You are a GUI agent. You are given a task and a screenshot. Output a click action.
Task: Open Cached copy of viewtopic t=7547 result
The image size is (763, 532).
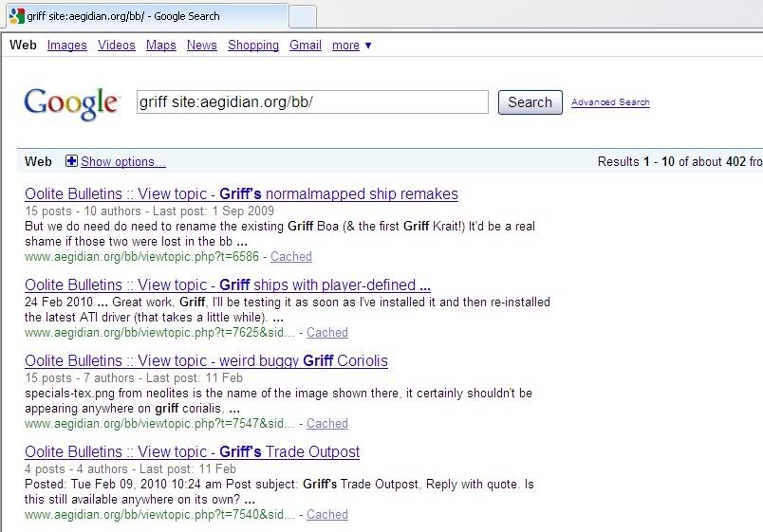click(327, 423)
